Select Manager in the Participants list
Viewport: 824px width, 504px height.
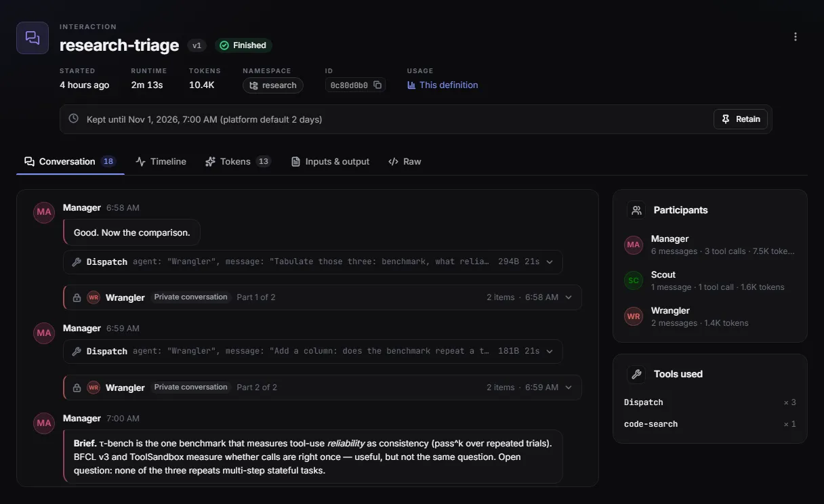pos(709,245)
